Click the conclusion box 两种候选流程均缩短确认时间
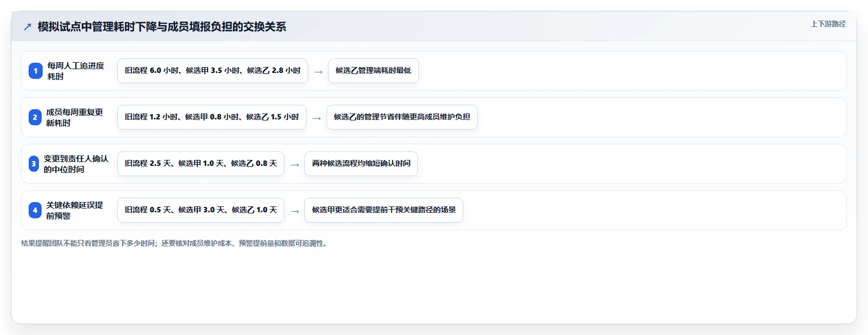 [361, 164]
